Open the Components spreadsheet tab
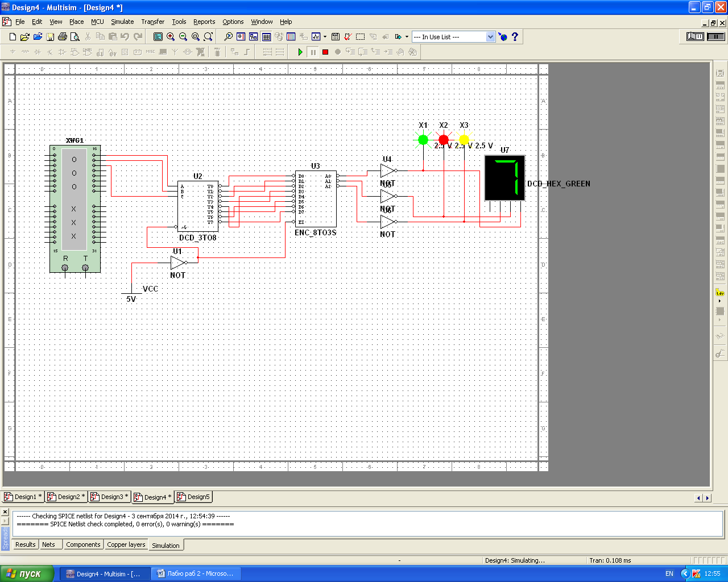Screen dimensions: 728x582 (x=83, y=544)
